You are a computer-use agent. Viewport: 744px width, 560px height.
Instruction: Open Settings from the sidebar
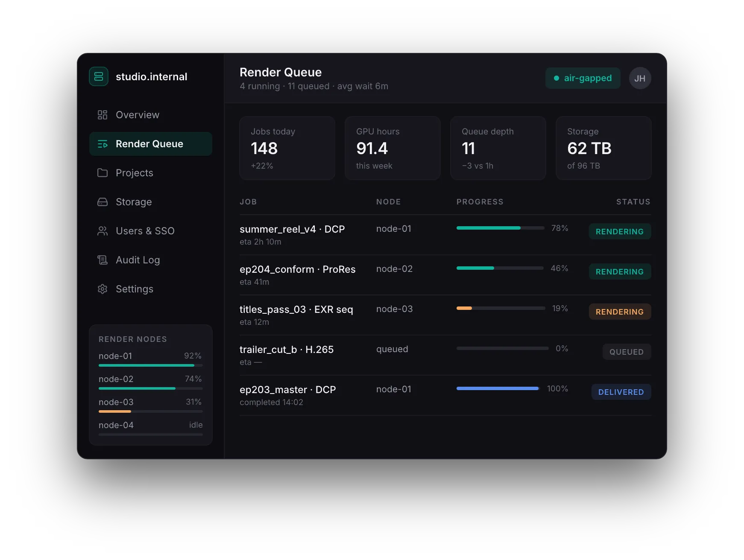pyautogui.click(x=151, y=289)
